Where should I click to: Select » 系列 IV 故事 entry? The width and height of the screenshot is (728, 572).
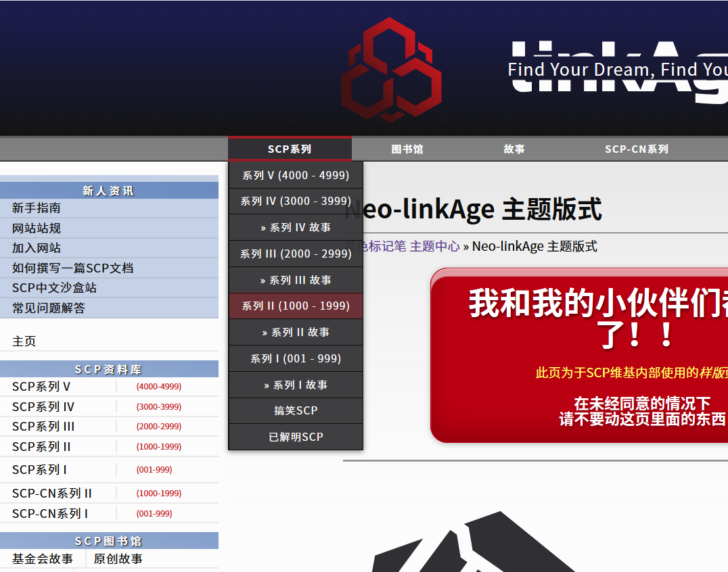295,227
